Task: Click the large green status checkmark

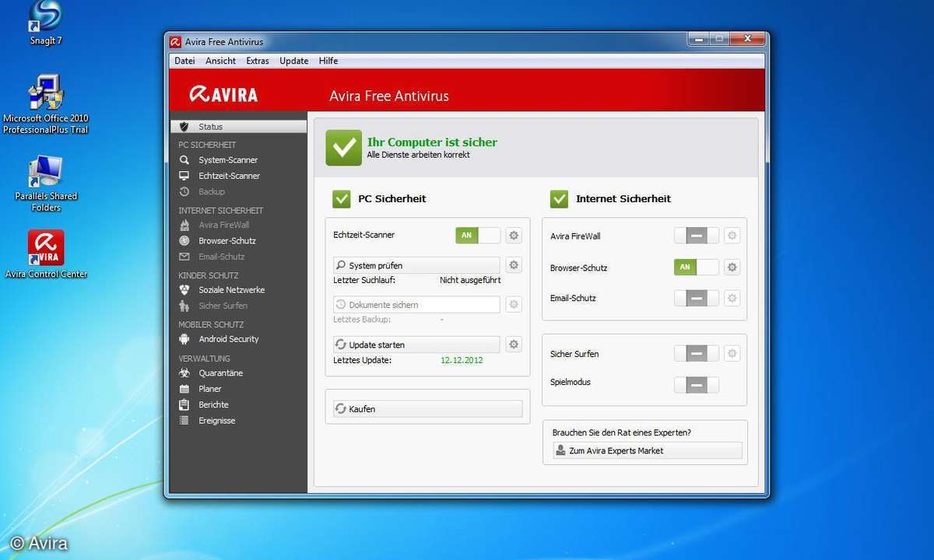Action: pyautogui.click(x=343, y=148)
